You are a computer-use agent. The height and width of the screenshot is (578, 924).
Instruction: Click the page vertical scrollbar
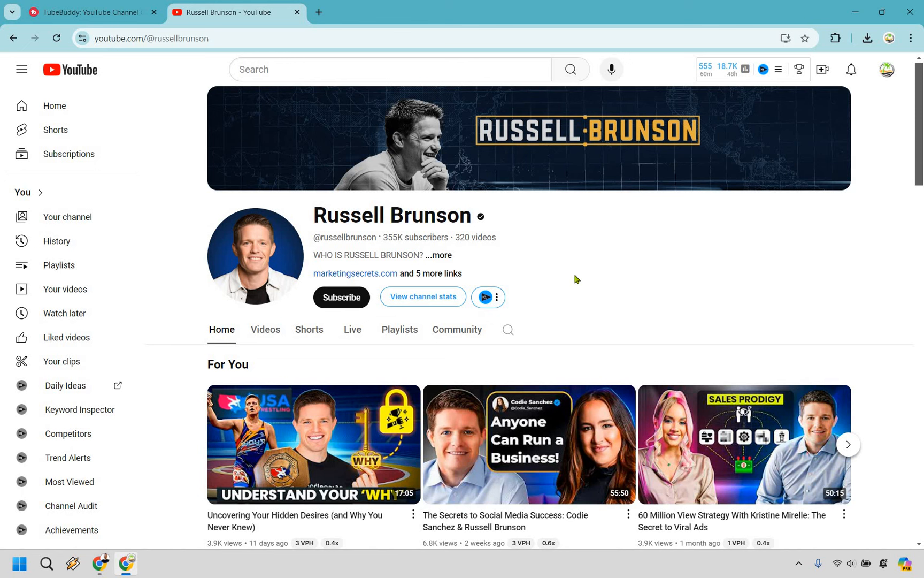pos(919,124)
